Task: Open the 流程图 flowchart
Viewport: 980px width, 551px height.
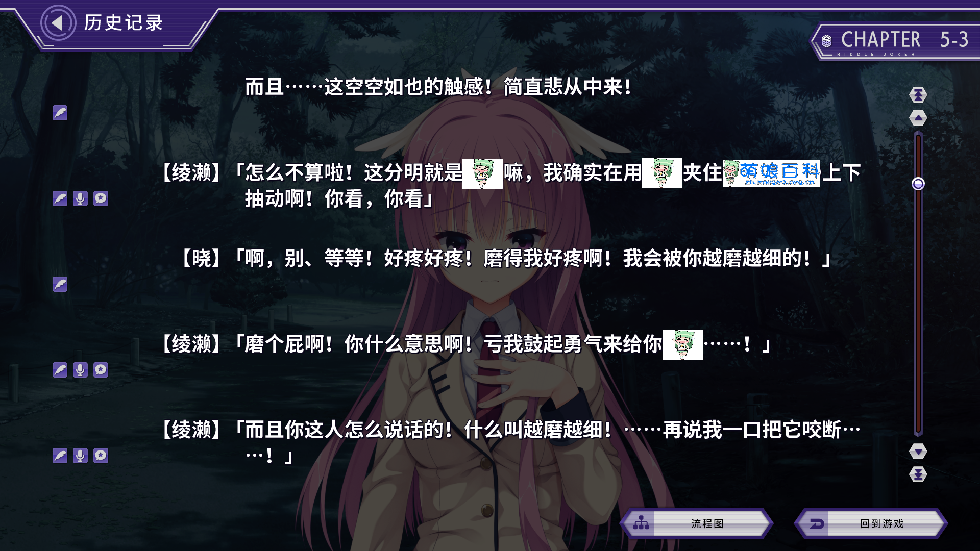Action: [x=697, y=523]
